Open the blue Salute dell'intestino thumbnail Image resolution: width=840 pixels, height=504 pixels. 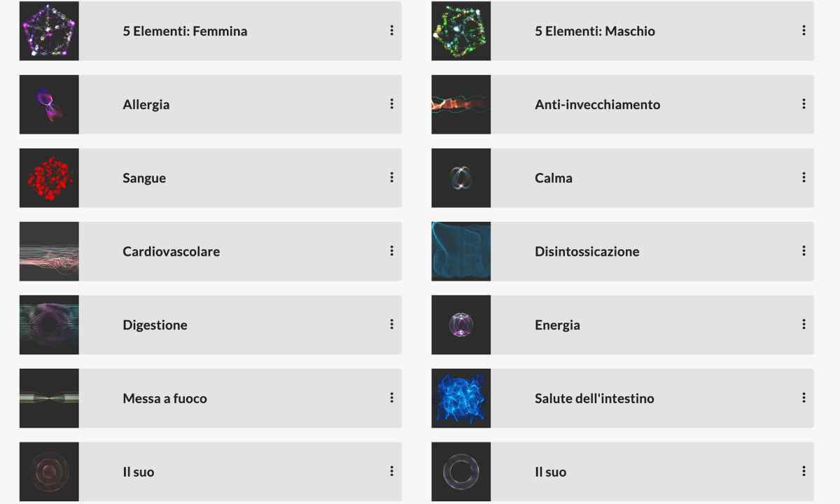(461, 398)
